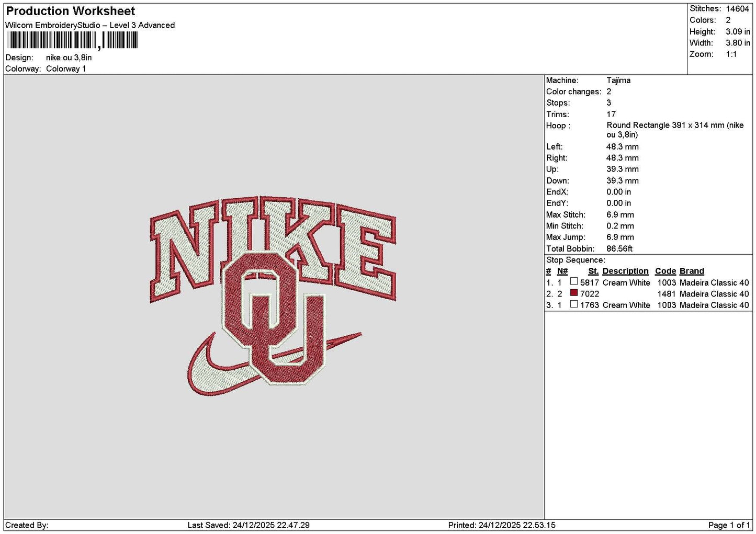Click the machine value 'Tajima'
Viewport: 756px width, 534px height.
(618, 81)
